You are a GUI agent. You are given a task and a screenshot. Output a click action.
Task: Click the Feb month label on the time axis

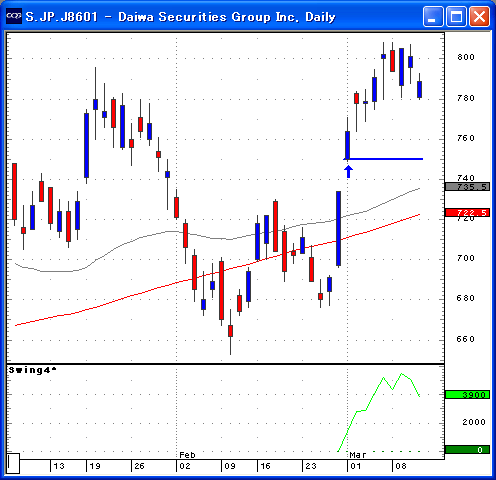coord(187,455)
